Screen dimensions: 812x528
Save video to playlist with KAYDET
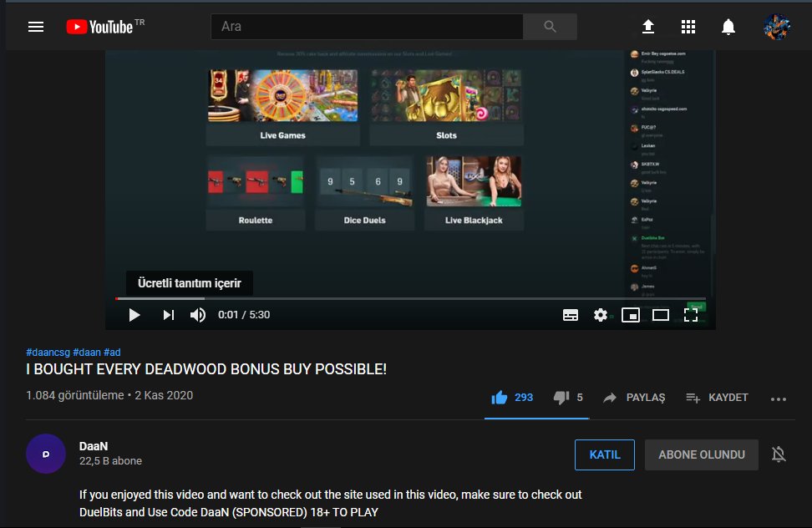(x=717, y=398)
